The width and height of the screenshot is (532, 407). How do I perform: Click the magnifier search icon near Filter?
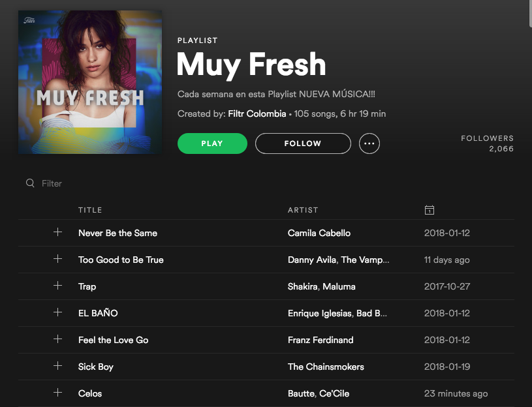(30, 183)
